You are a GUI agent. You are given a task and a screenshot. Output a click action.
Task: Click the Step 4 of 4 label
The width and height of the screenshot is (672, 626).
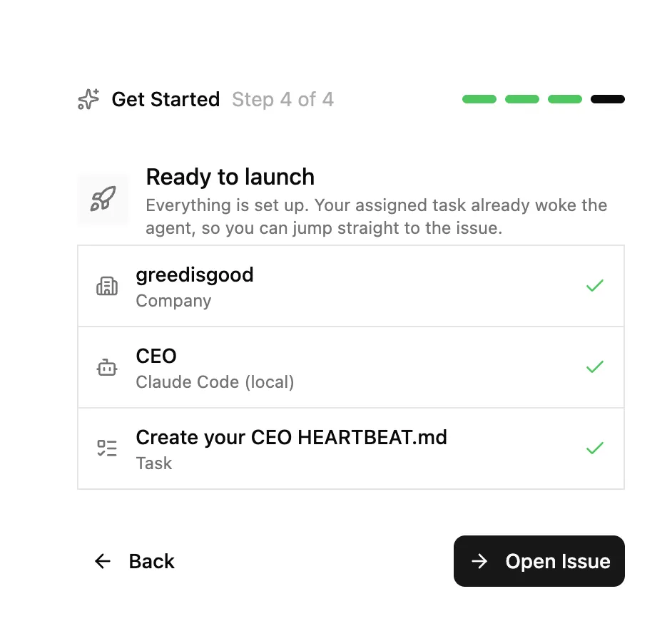(x=282, y=99)
